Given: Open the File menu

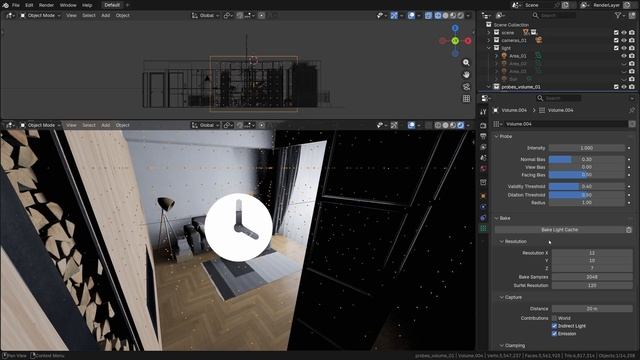Looking at the screenshot, I should pyautogui.click(x=16, y=5).
